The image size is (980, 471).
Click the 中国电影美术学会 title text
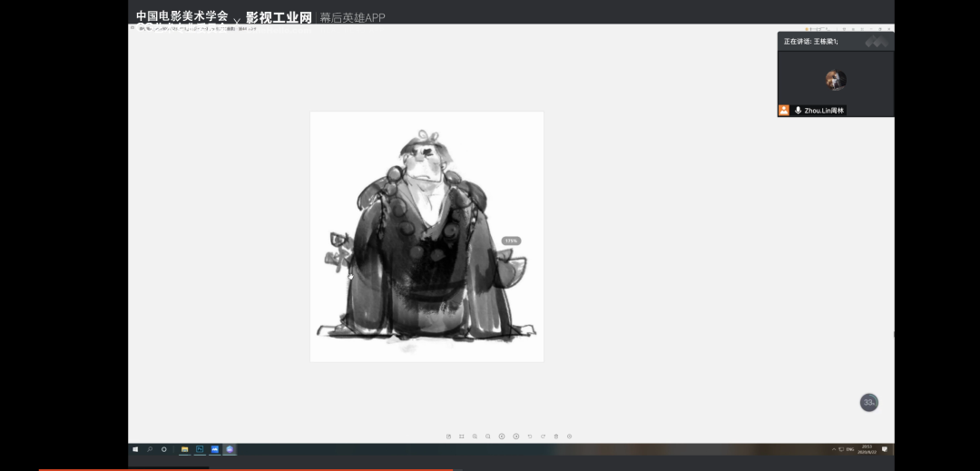pos(181,16)
